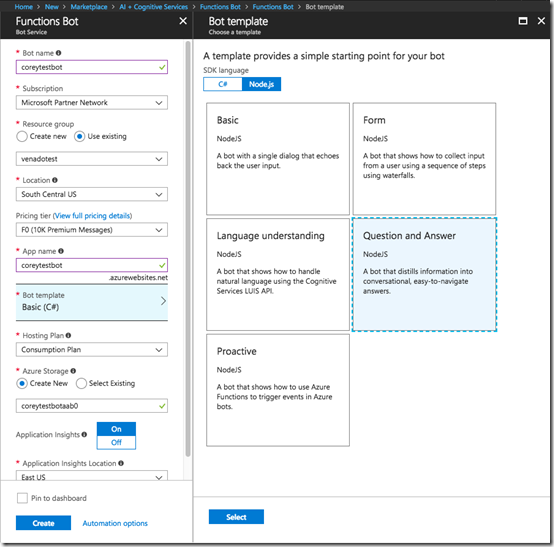Switch SDK language to C#

[223, 84]
